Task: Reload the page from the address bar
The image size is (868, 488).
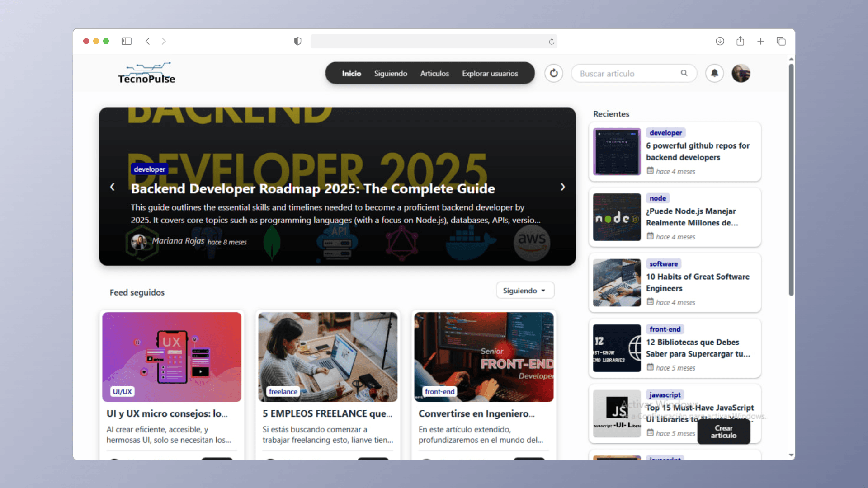Action: (x=552, y=42)
